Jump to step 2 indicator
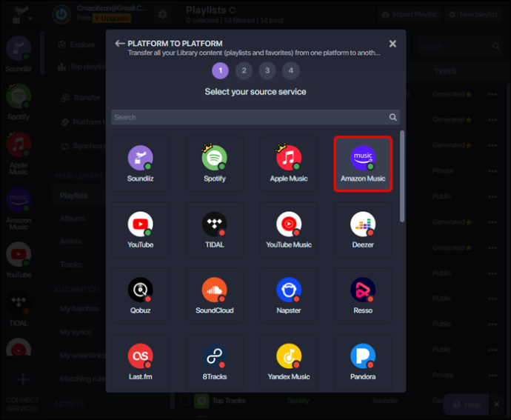The height and width of the screenshot is (420, 511). (x=244, y=70)
